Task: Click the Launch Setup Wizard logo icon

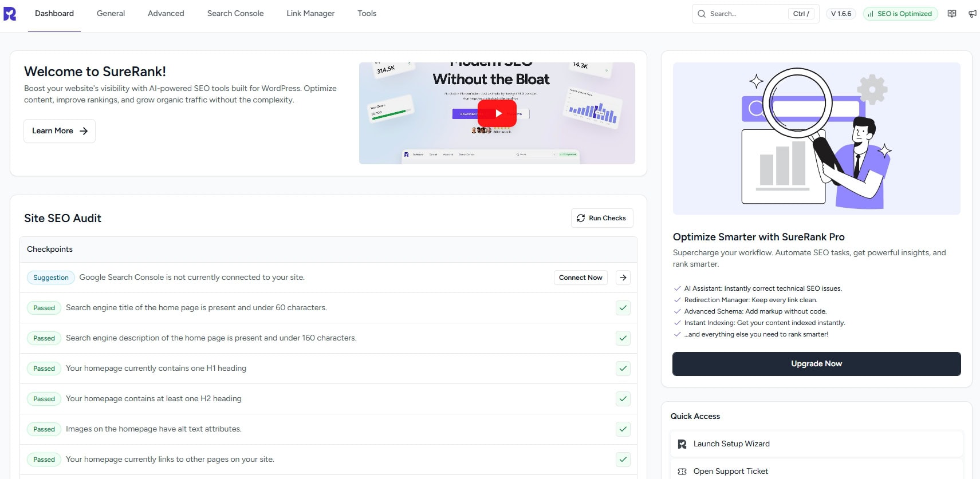Action: point(682,444)
